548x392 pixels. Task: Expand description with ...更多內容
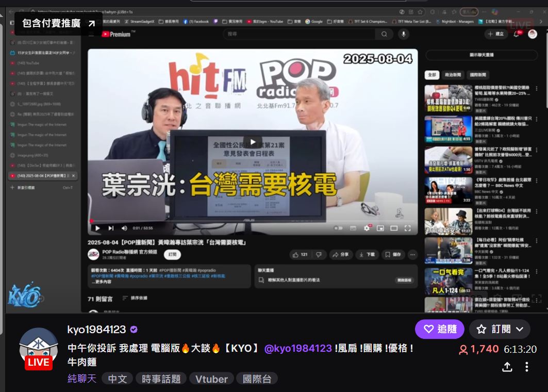pos(102,282)
